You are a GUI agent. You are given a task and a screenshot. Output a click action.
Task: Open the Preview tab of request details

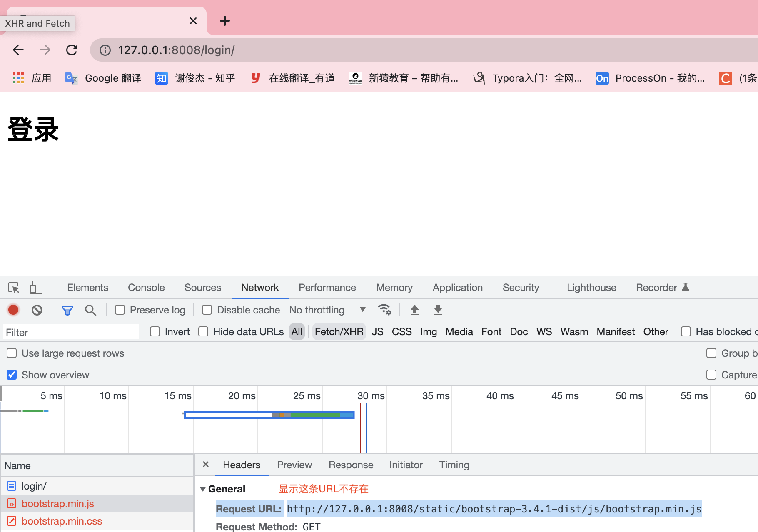(x=294, y=465)
